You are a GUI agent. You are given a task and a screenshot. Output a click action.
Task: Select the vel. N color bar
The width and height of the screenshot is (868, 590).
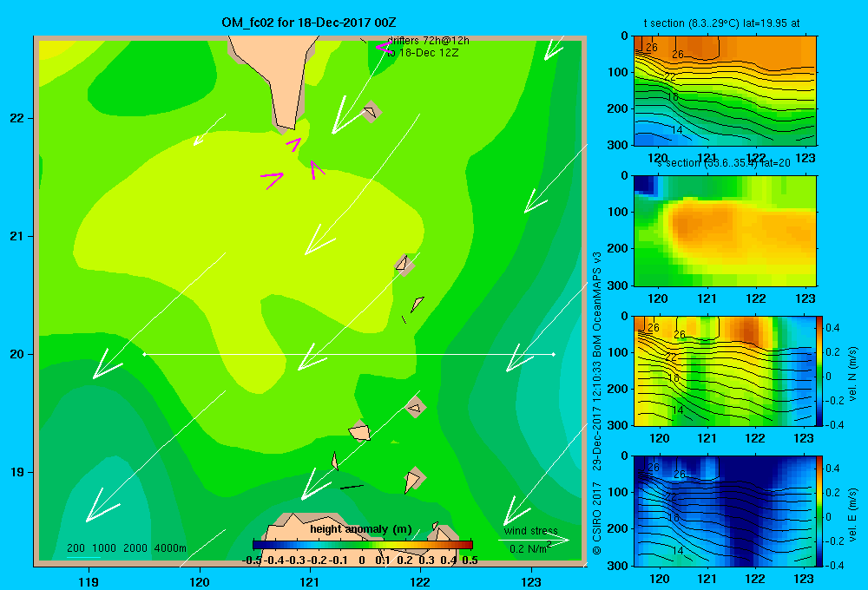819,370
